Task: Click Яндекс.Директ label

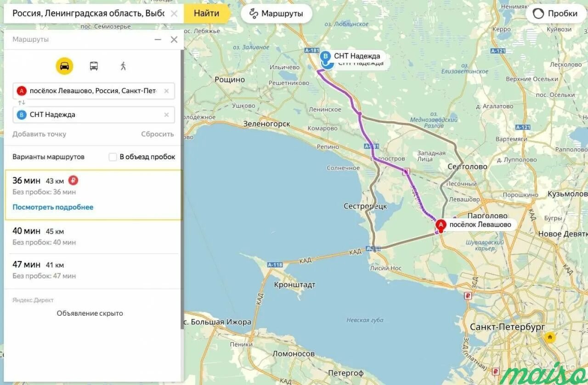Action: point(33,300)
